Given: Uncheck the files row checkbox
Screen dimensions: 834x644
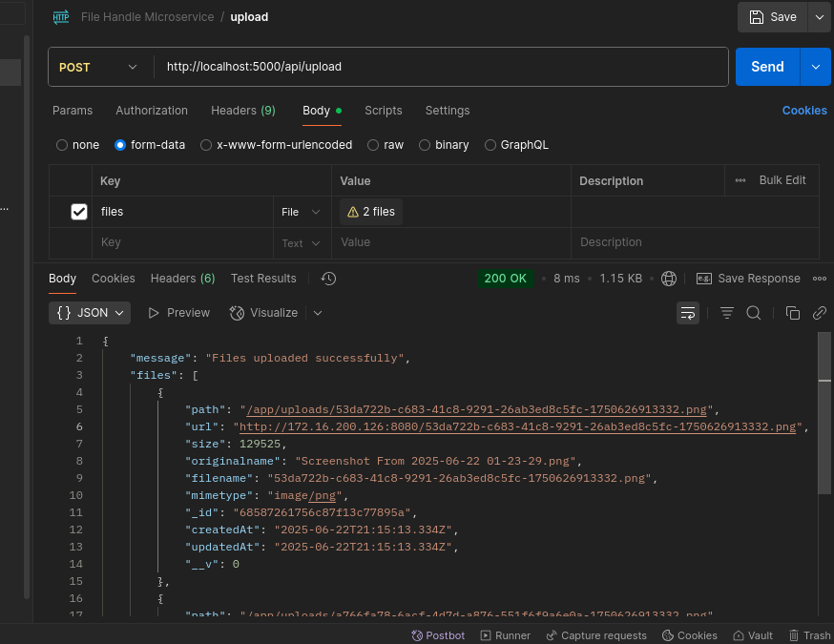Looking at the screenshot, I should tap(79, 212).
